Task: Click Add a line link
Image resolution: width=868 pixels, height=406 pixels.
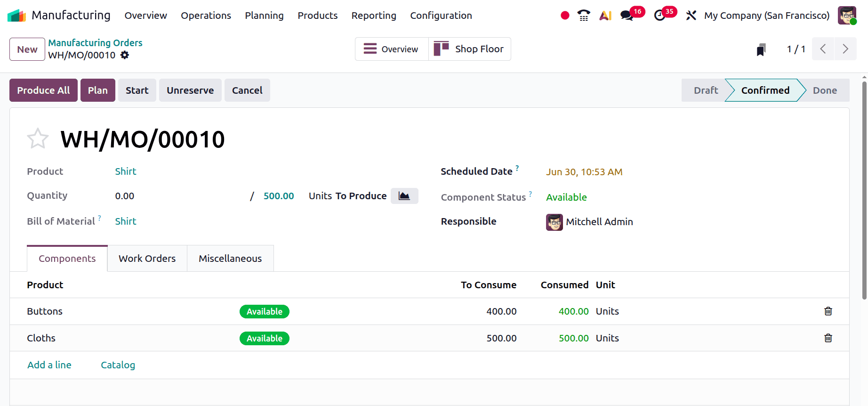Action: [x=49, y=365]
